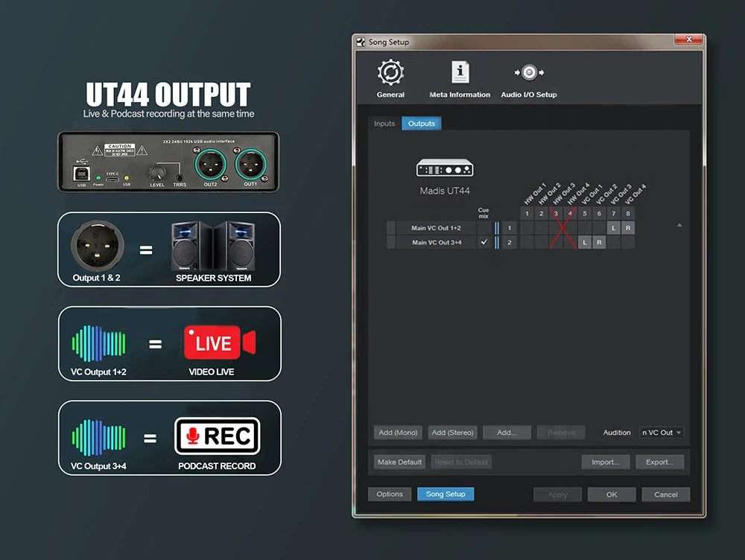Open the Meta Information document icon
745x560 pixels.
(x=460, y=73)
